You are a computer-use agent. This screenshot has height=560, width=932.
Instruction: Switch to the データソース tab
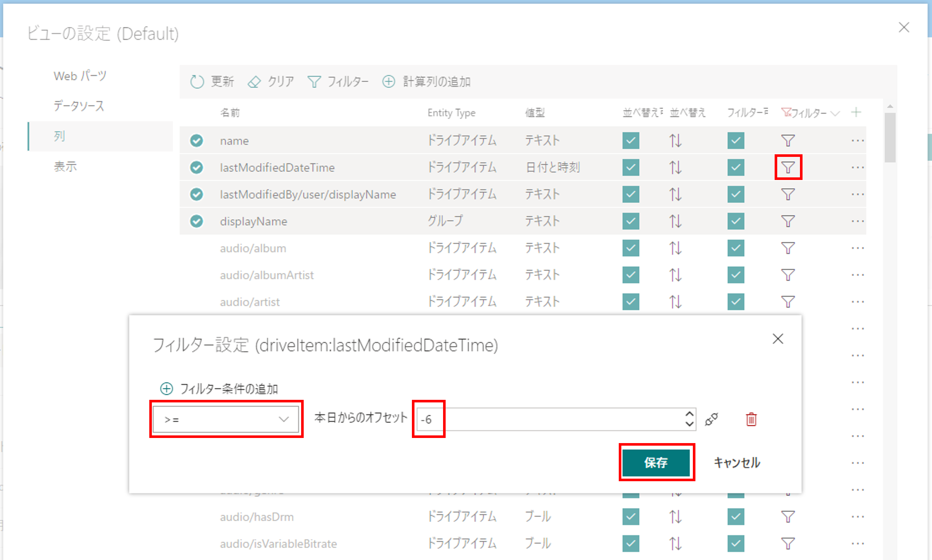78,106
